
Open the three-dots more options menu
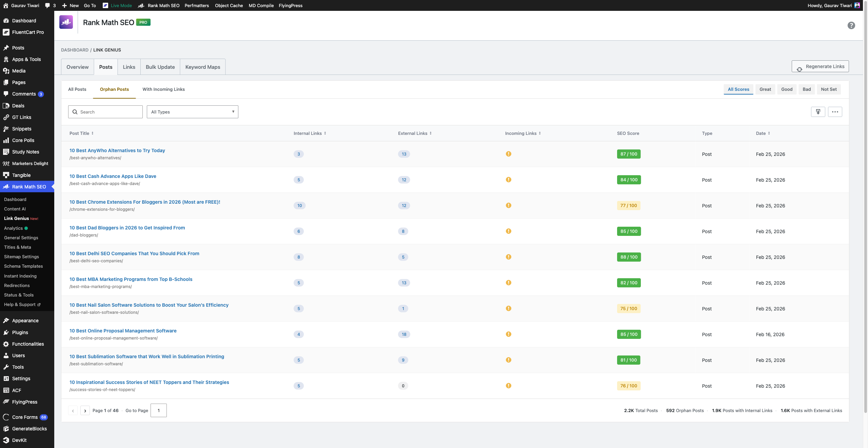tap(835, 112)
